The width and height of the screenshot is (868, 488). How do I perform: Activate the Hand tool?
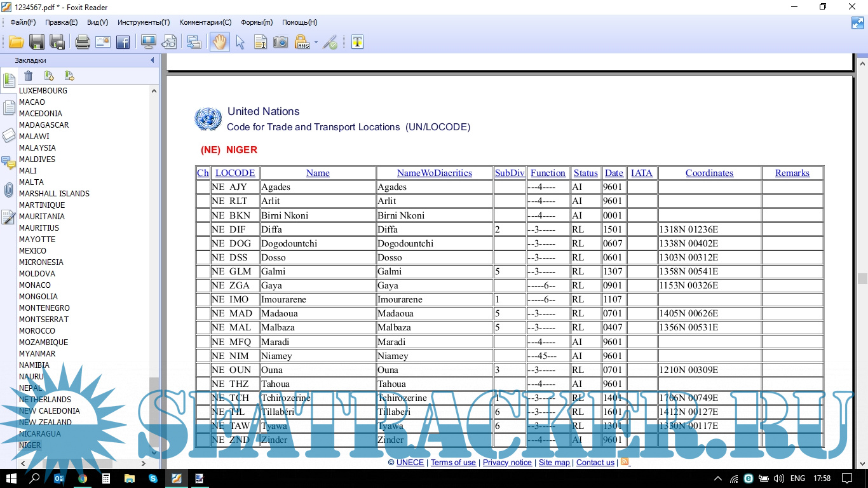(x=219, y=43)
